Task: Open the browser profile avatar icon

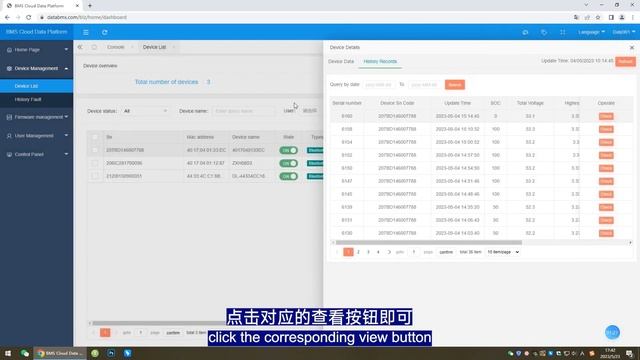Action: pos(622,17)
